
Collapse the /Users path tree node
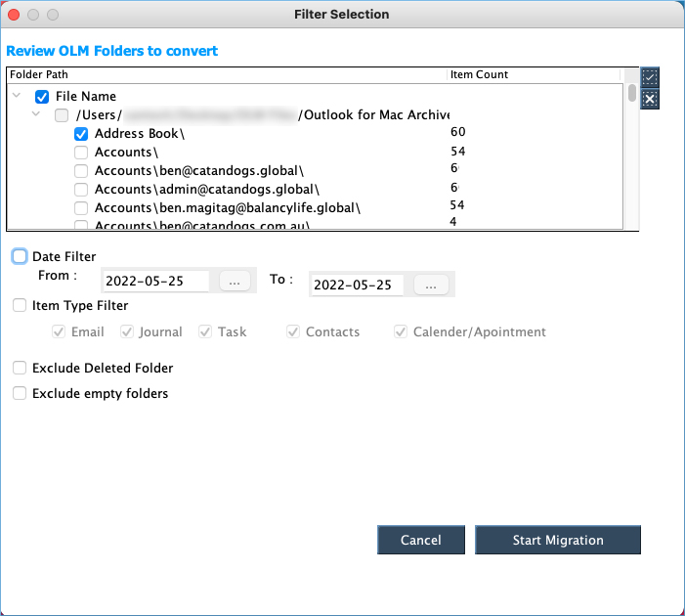pyautogui.click(x=37, y=115)
